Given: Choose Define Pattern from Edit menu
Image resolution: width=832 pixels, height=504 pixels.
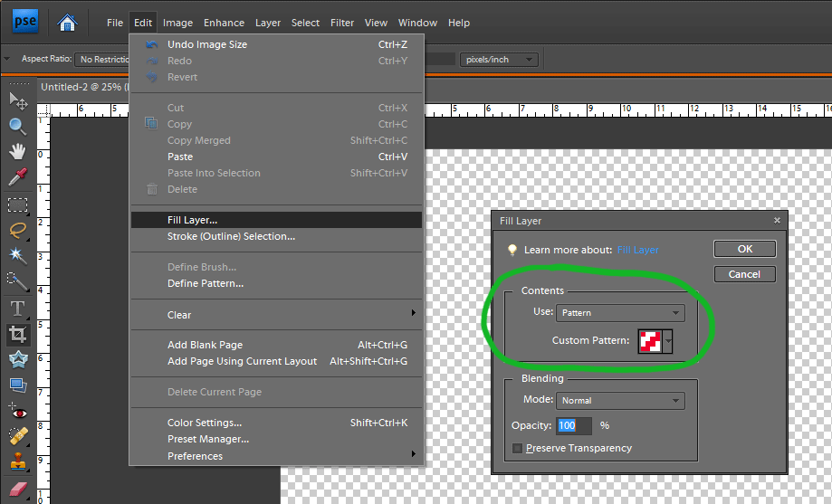Looking at the screenshot, I should (x=205, y=283).
